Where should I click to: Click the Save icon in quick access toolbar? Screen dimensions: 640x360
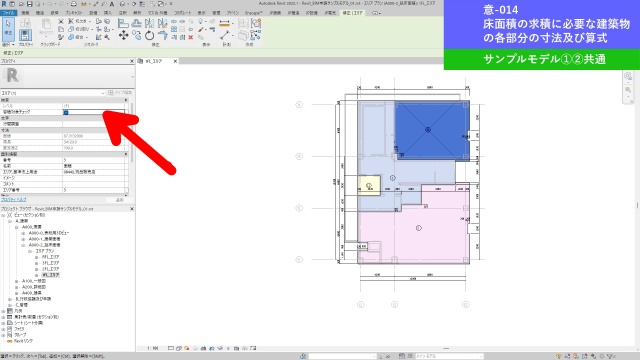[x=29, y=4]
